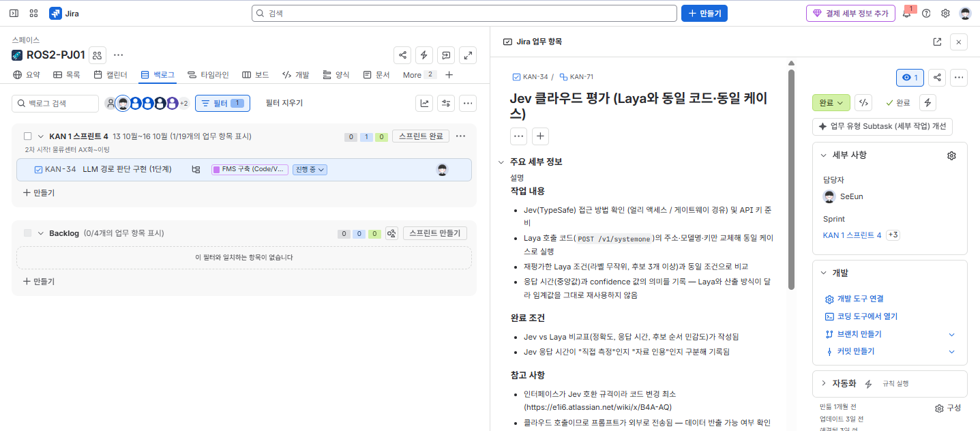The height and width of the screenshot is (431, 980).
Task: Toggle the selected face avatar filter
Action: point(123,104)
